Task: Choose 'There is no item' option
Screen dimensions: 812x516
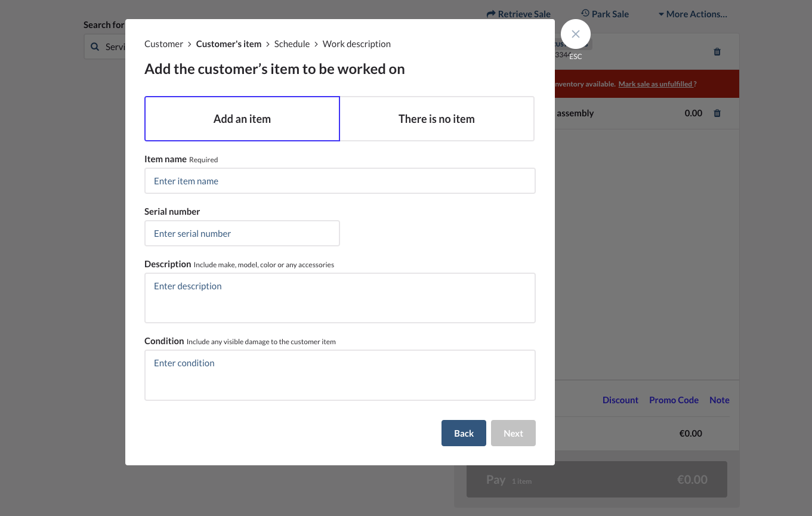Action: click(x=437, y=119)
